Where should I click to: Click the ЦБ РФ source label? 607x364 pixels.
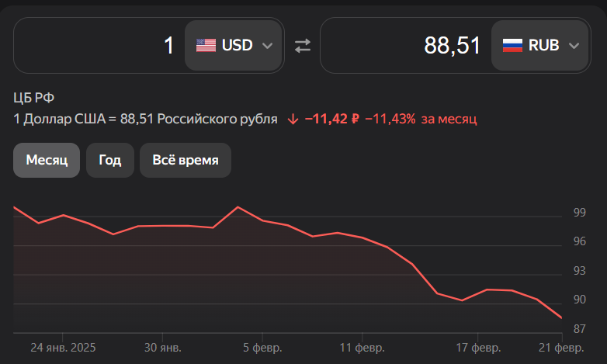pos(34,98)
